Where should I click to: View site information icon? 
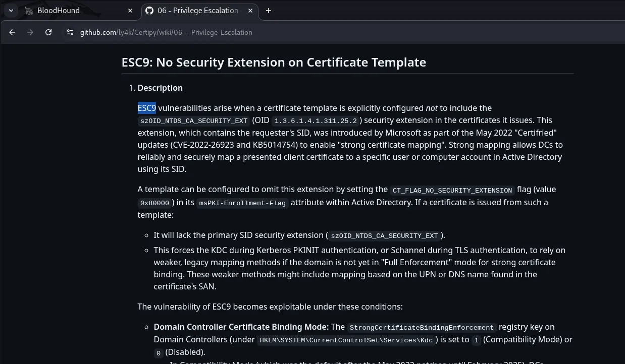pyautogui.click(x=70, y=32)
